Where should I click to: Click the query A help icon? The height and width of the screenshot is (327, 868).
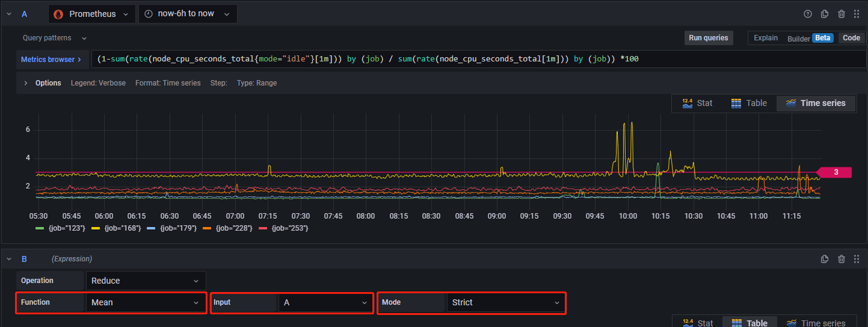click(x=808, y=14)
